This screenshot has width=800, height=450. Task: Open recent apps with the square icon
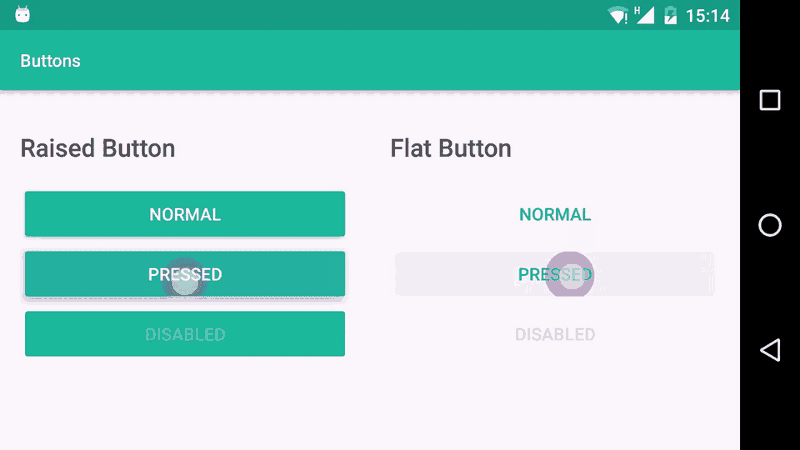pos(769,100)
